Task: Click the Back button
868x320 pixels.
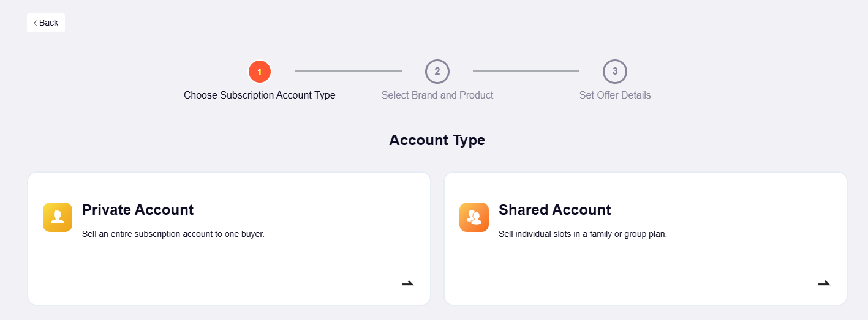Action: pyautogui.click(x=46, y=23)
